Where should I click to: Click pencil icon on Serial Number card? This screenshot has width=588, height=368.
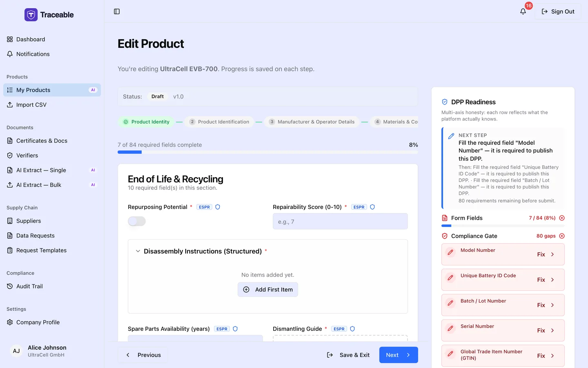[x=450, y=328]
